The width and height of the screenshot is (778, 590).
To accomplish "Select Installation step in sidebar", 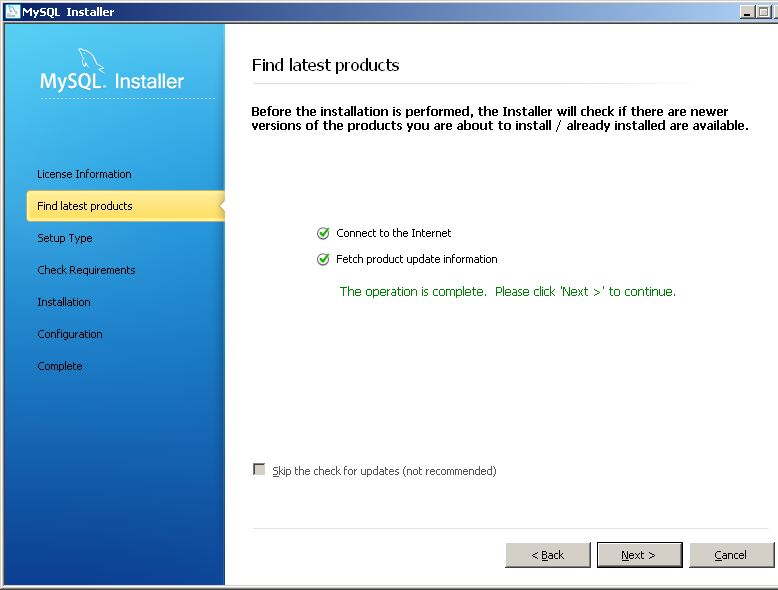I will [64, 302].
